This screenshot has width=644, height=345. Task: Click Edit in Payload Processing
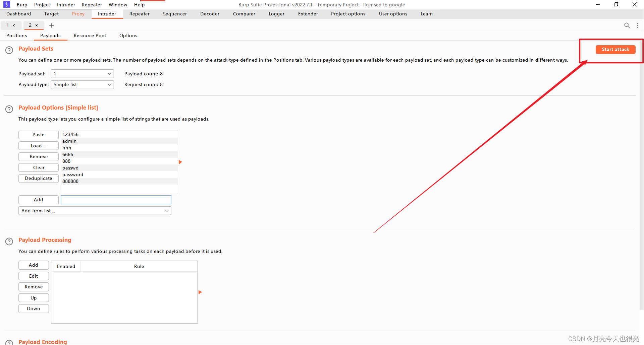click(x=34, y=276)
